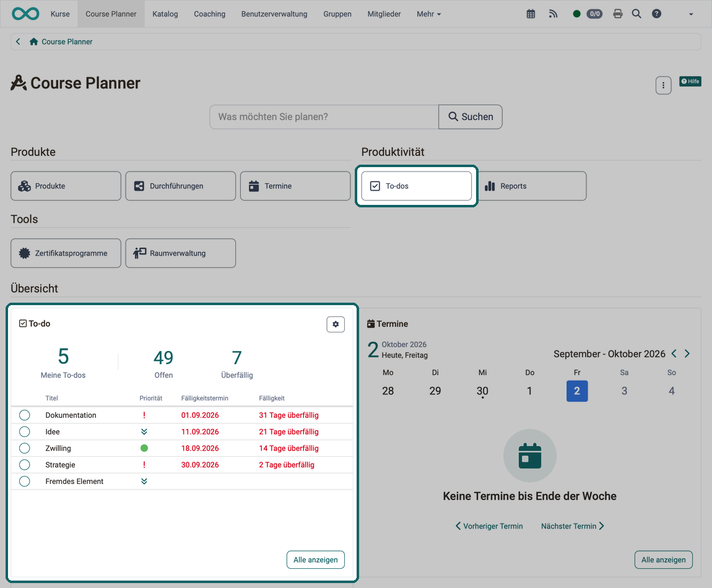Switch to the Gruppen tab

click(337, 14)
